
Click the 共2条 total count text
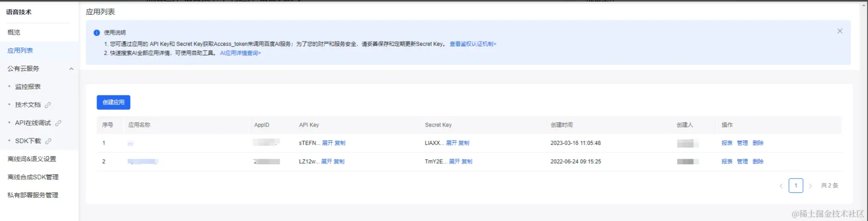(829, 186)
